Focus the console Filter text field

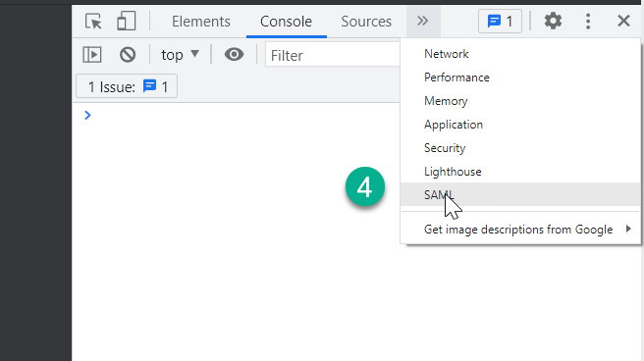click(333, 55)
